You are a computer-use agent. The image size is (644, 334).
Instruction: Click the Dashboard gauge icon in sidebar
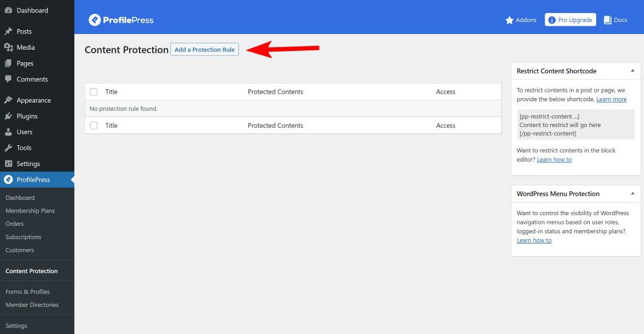pyautogui.click(x=8, y=10)
